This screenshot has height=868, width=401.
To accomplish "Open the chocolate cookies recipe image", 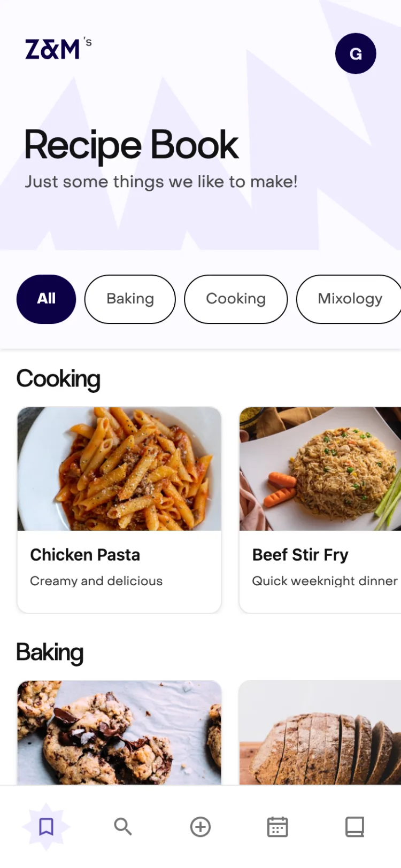I will pos(119,732).
